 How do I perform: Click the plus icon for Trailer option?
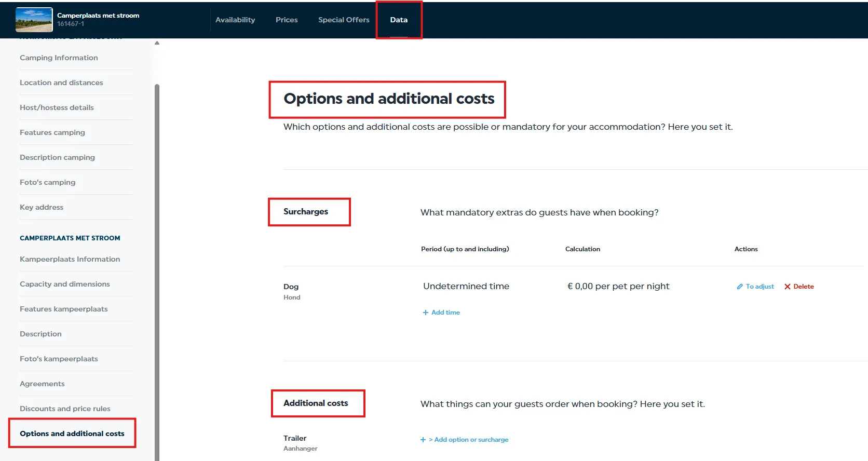423,440
